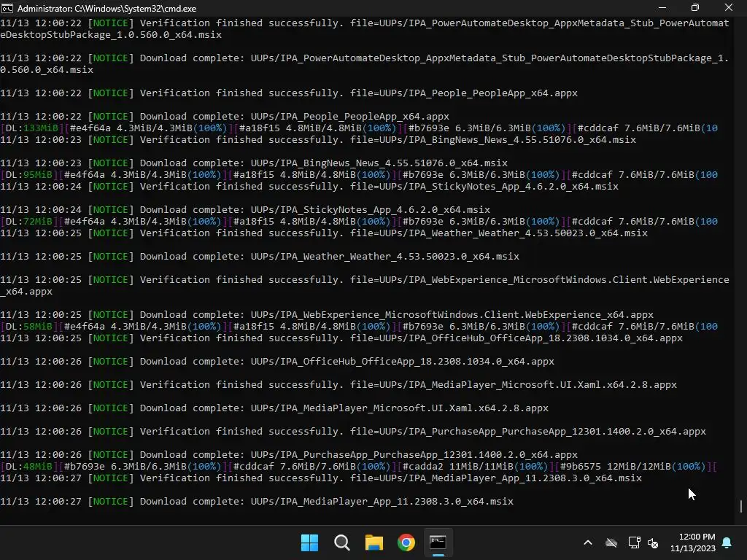Open the Windows Start menu

309,542
